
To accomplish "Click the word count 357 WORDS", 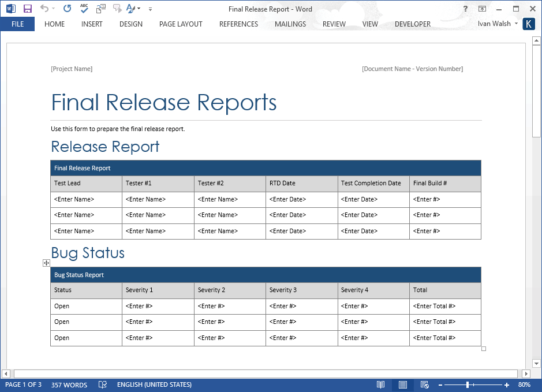I will pos(69,384).
